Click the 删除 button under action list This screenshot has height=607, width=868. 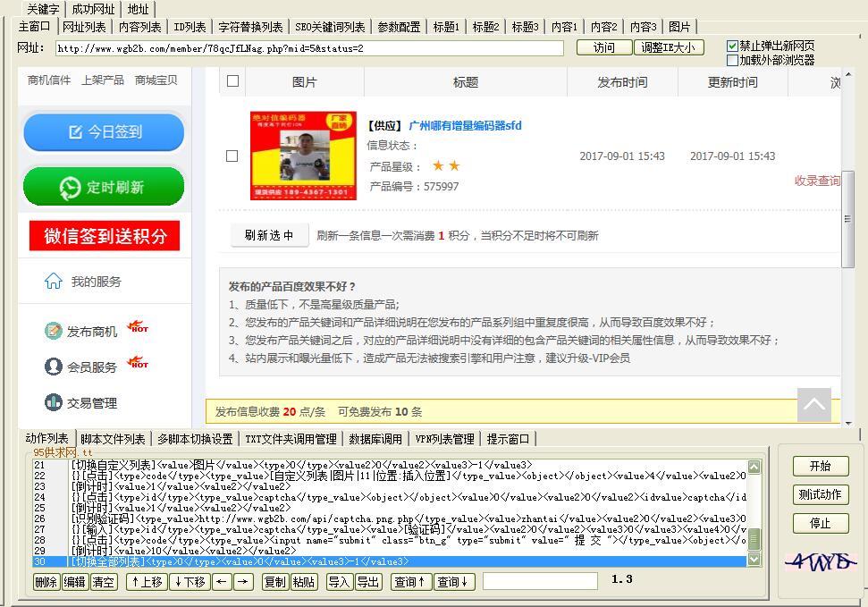(46, 582)
